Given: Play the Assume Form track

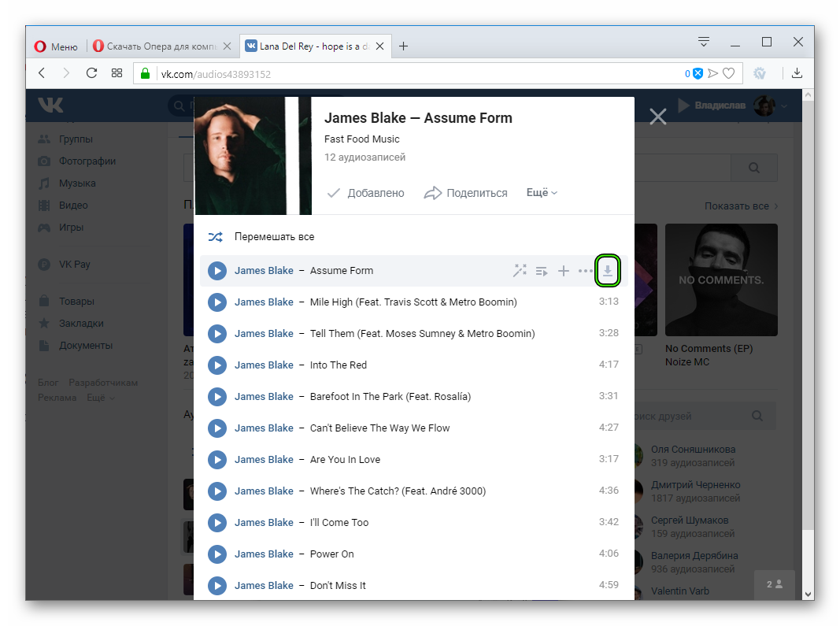Looking at the screenshot, I should click(217, 271).
